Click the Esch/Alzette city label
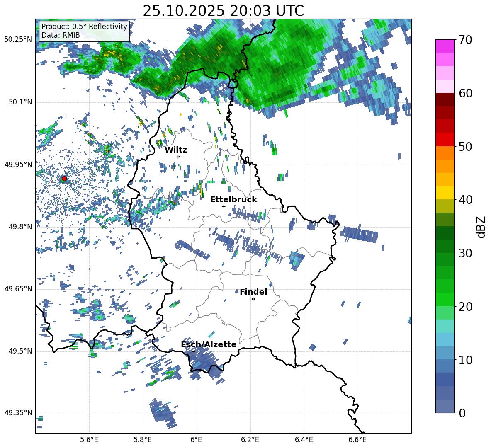Screen dimensions: 491x448 [209, 344]
